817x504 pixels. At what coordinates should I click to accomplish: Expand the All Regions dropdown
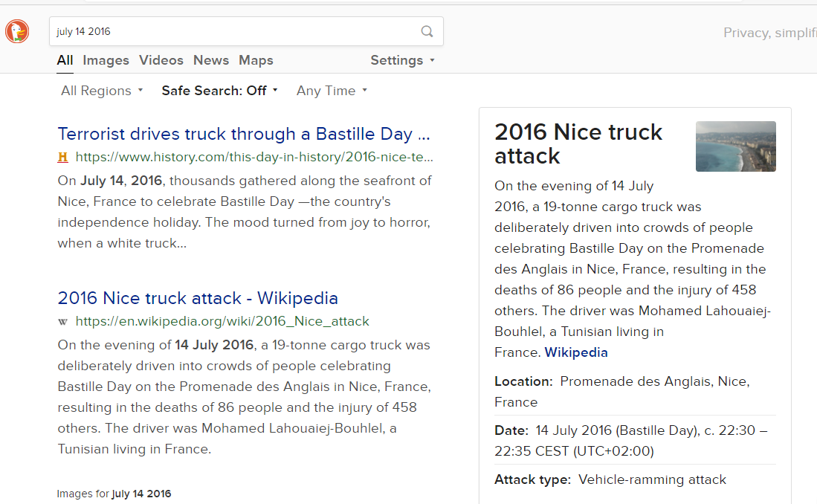point(102,91)
